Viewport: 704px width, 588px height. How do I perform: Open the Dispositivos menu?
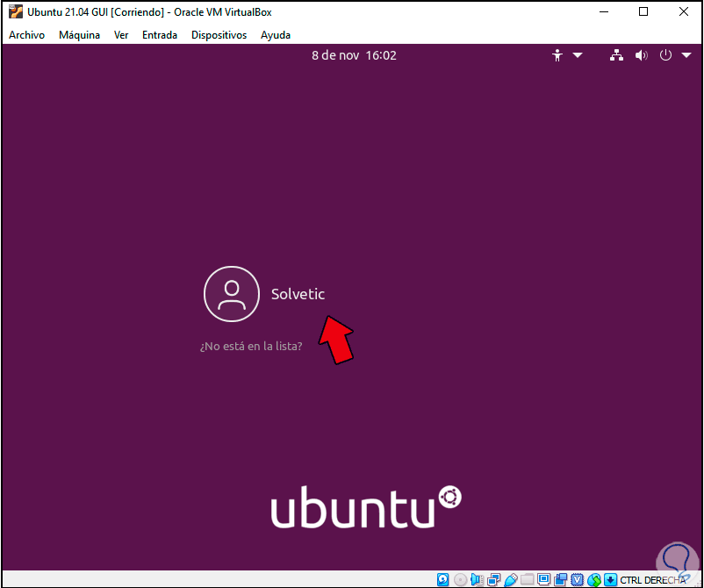(x=219, y=35)
